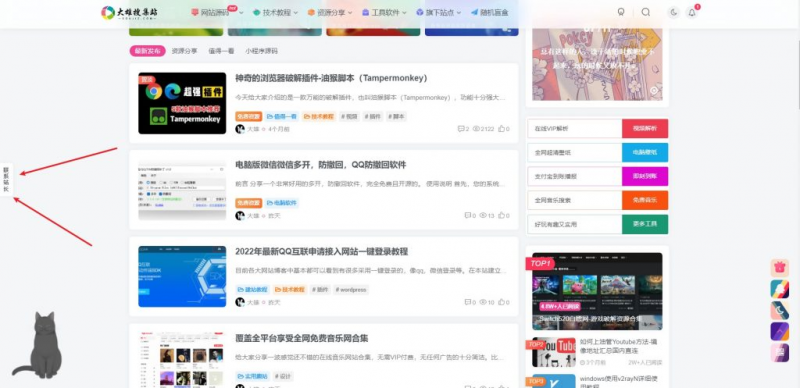Like the Tampermonkey post thumbs-up icon
Screen dimensions: 800x388
click(501, 129)
